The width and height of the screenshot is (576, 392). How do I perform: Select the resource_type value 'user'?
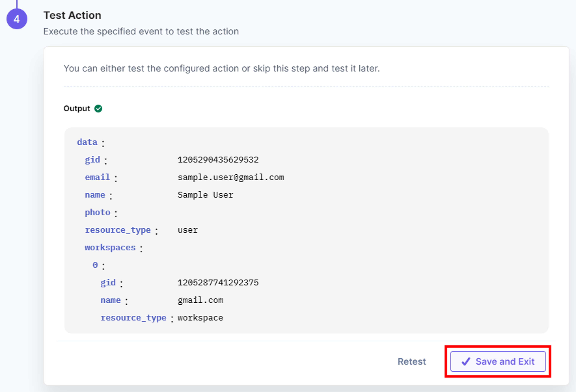pyautogui.click(x=188, y=230)
